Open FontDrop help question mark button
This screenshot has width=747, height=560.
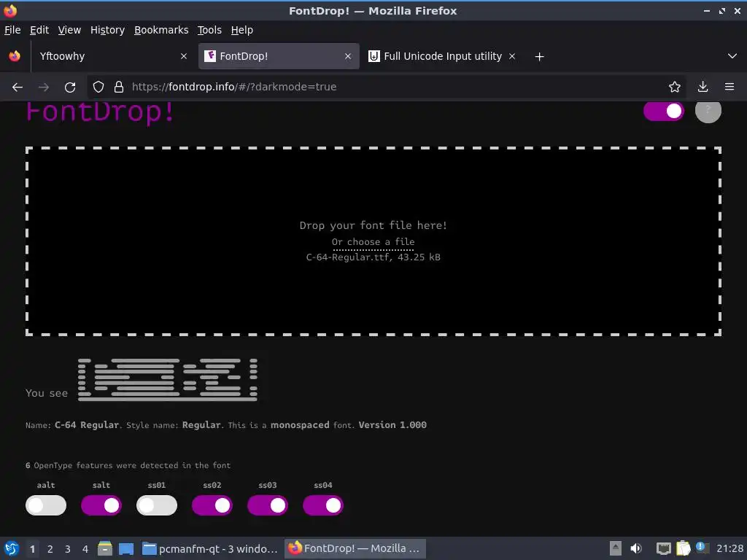[x=708, y=111]
